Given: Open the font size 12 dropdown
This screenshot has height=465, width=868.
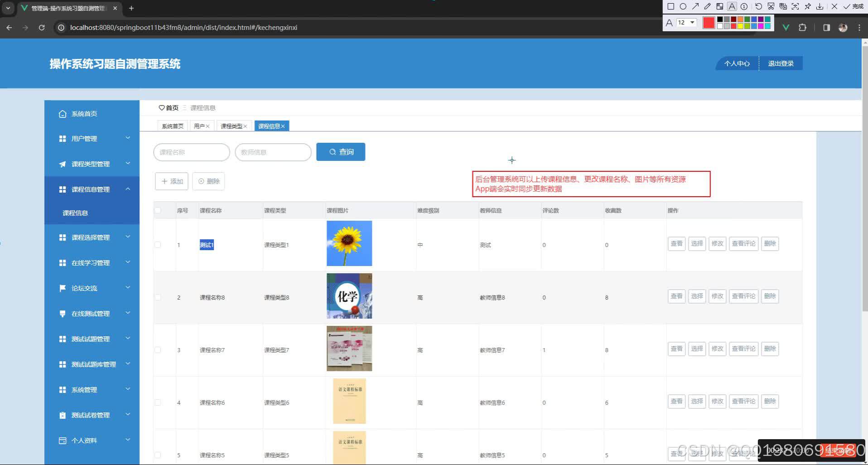Looking at the screenshot, I should coord(686,22).
